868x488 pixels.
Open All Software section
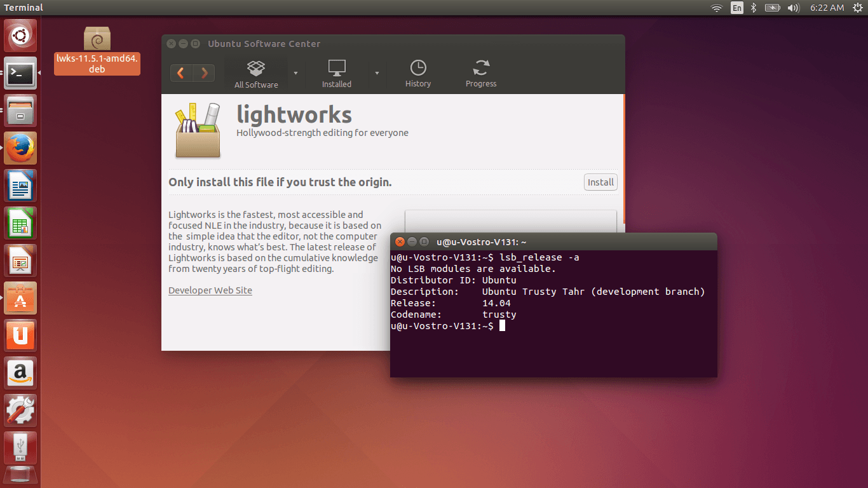(x=256, y=74)
